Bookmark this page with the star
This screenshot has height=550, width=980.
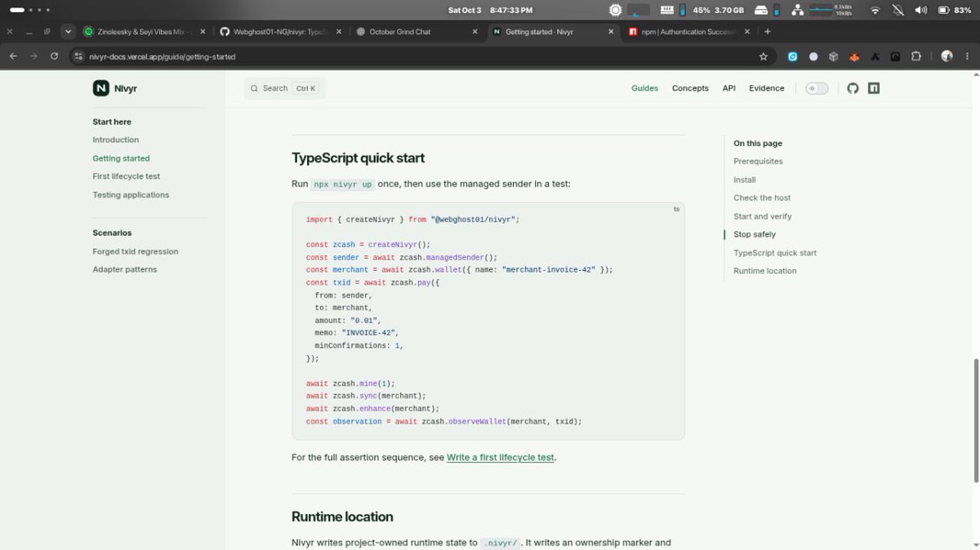[764, 56]
